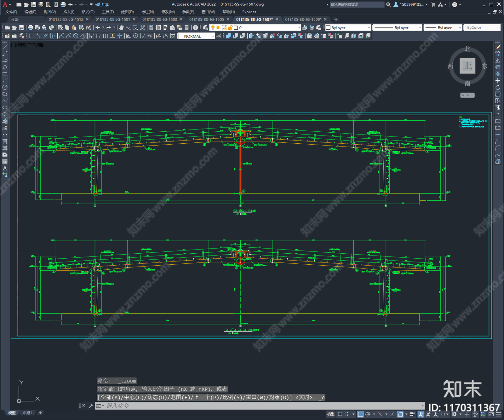The height and width of the screenshot is (420, 504).
Task: Expand the layer selection dropdown
Action: click(299, 28)
